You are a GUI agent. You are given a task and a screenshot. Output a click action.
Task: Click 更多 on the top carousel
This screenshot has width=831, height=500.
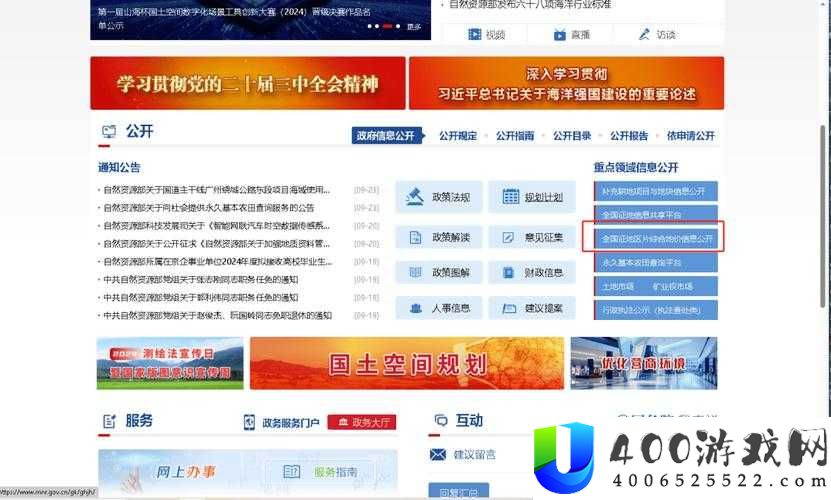(414, 27)
